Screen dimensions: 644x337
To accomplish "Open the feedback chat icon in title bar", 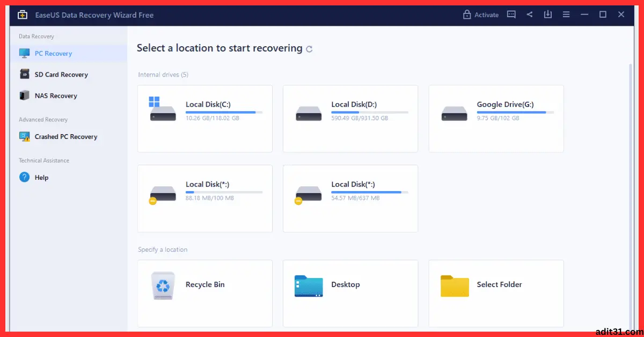I will click(x=511, y=14).
